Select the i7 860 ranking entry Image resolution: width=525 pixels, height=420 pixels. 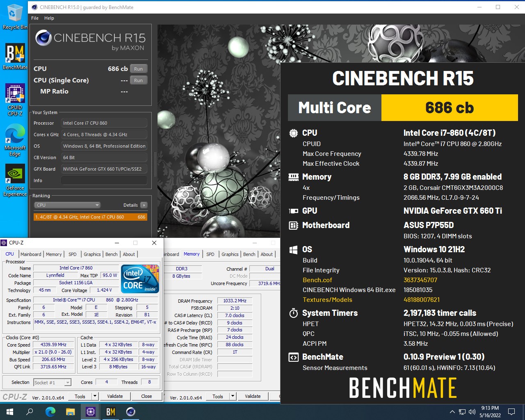click(x=90, y=217)
